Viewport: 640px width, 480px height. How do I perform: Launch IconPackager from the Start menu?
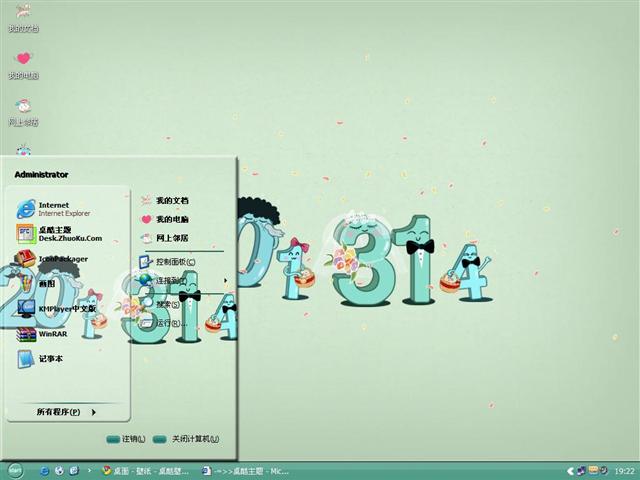(51, 259)
